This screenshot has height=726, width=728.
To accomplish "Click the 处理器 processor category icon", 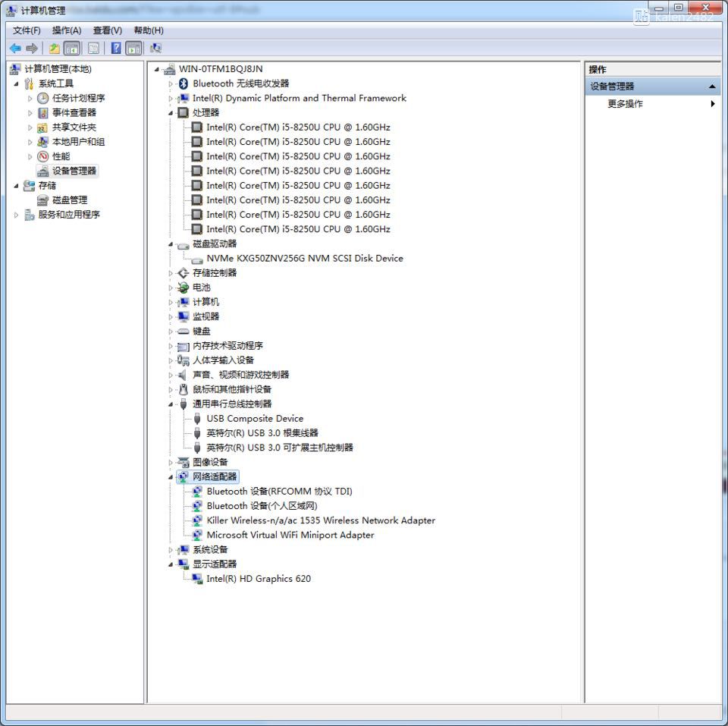I will (184, 113).
